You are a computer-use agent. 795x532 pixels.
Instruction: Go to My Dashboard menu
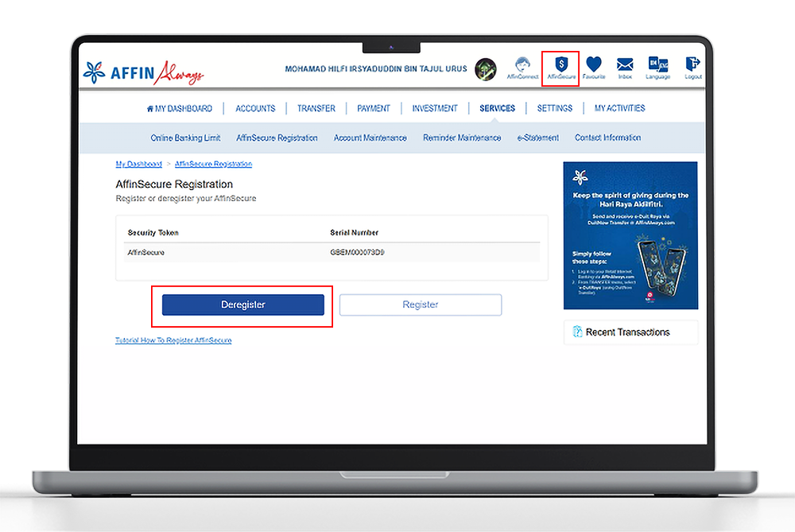click(x=180, y=108)
